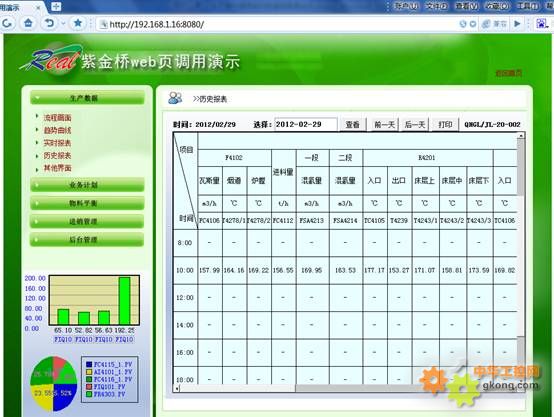Click the 前一天 button

point(384,124)
